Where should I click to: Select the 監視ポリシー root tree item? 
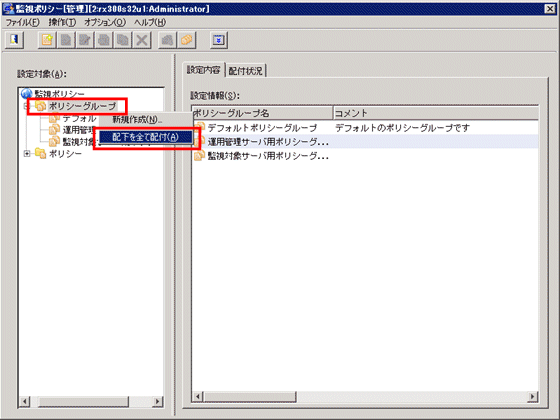(59, 94)
